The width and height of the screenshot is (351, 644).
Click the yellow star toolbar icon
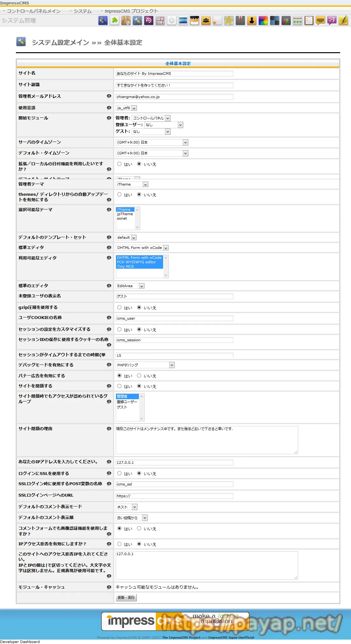[229, 21]
